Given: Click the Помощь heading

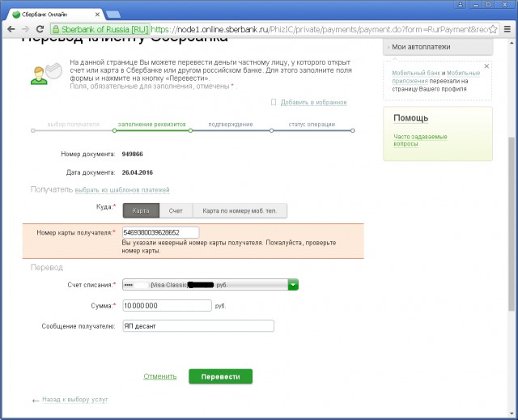Looking at the screenshot, I should tap(411, 118).
